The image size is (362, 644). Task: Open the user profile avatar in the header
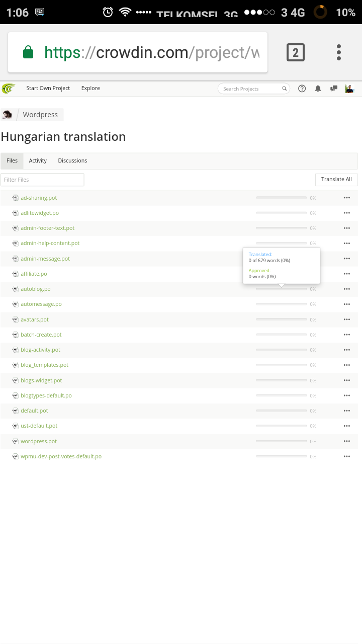349,89
